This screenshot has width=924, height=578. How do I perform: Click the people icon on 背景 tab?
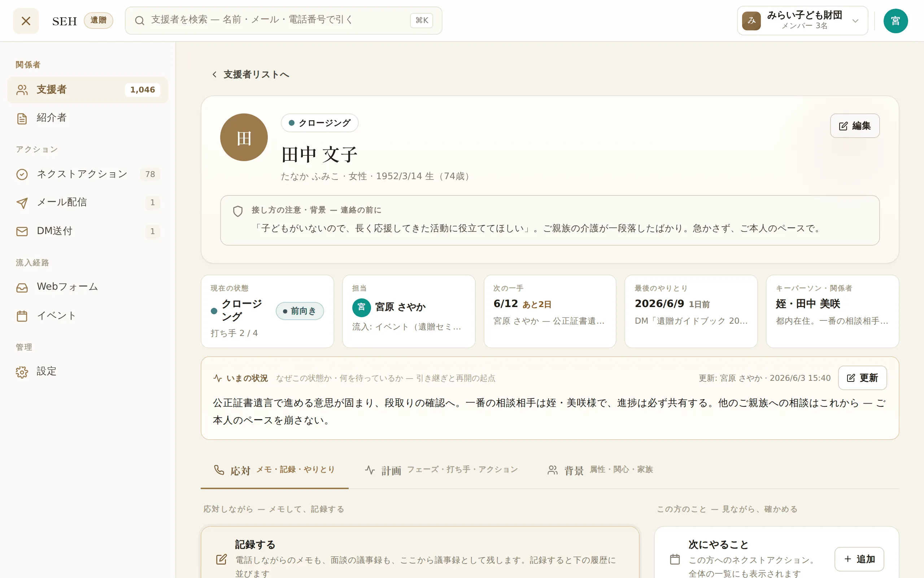click(553, 470)
